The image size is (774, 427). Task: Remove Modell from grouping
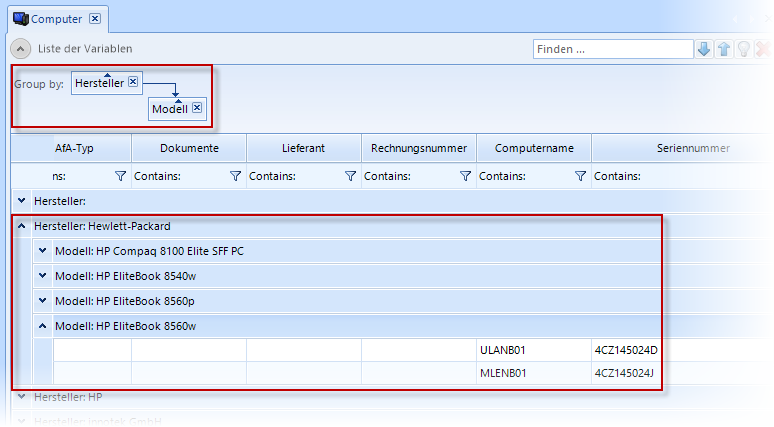(x=197, y=108)
